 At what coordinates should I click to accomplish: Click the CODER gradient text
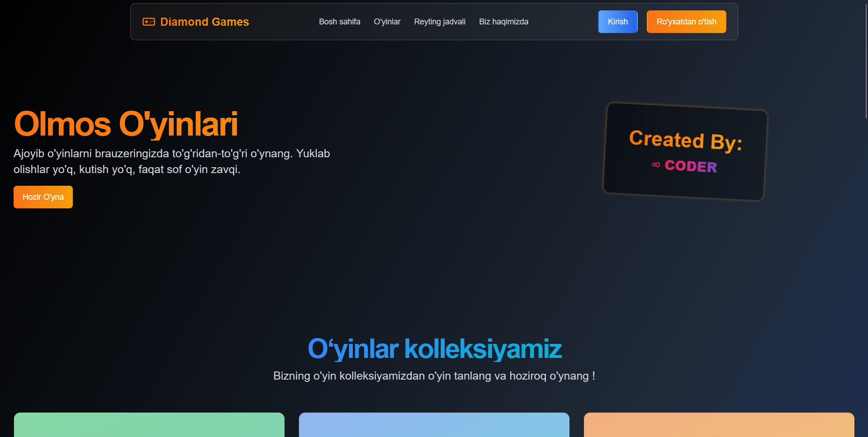[x=691, y=166]
